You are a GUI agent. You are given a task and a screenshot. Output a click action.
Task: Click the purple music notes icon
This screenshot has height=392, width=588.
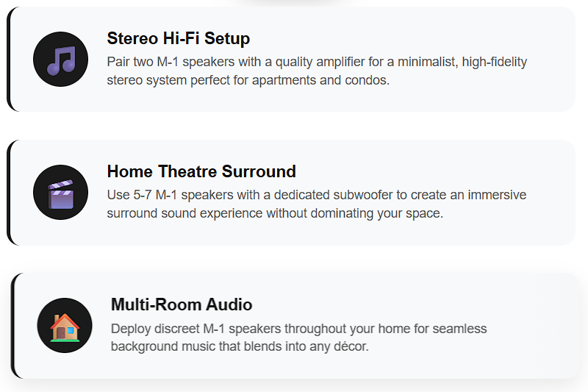tap(61, 60)
